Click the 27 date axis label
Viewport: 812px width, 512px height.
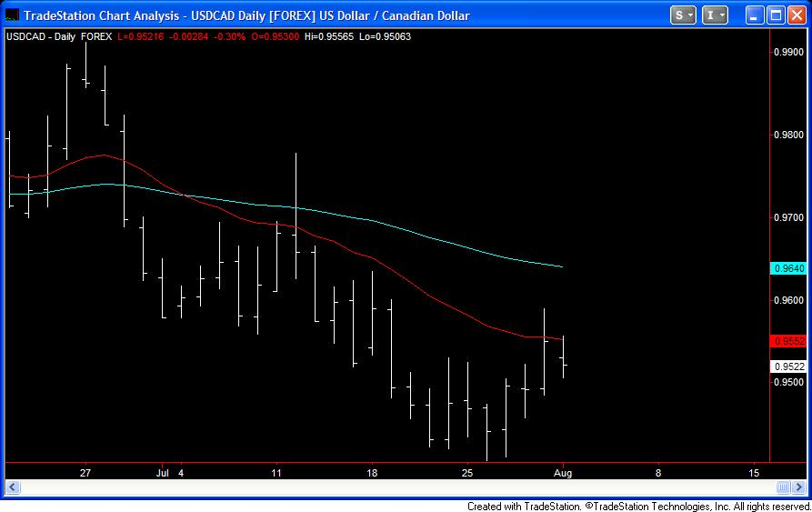coord(85,473)
